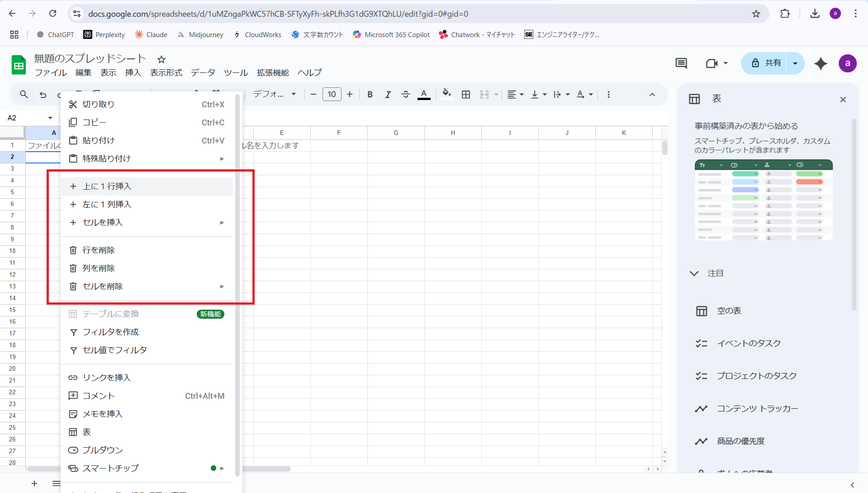The height and width of the screenshot is (493, 868).
Task: Click the undo arrow icon
Action: pyautogui.click(x=43, y=95)
